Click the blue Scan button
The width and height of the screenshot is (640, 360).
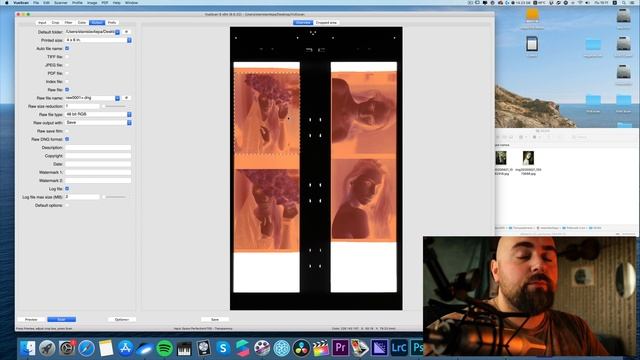click(x=61, y=320)
